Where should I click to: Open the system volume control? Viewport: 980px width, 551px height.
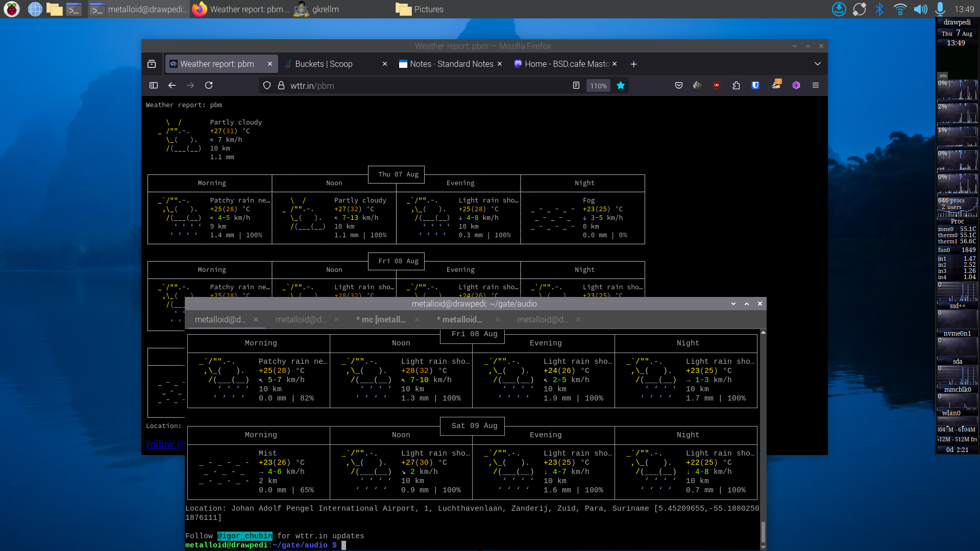pyautogui.click(x=920, y=9)
